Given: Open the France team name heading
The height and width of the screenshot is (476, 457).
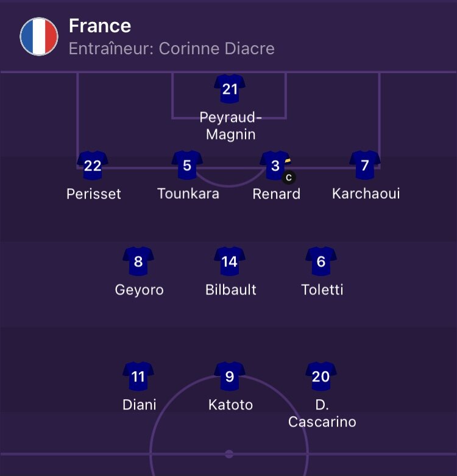Looking at the screenshot, I should click(x=100, y=26).
